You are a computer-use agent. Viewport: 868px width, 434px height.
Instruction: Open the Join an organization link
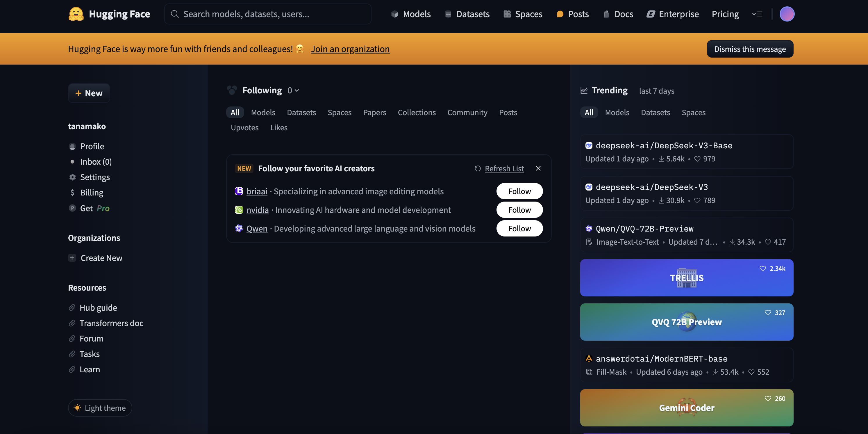350,49
